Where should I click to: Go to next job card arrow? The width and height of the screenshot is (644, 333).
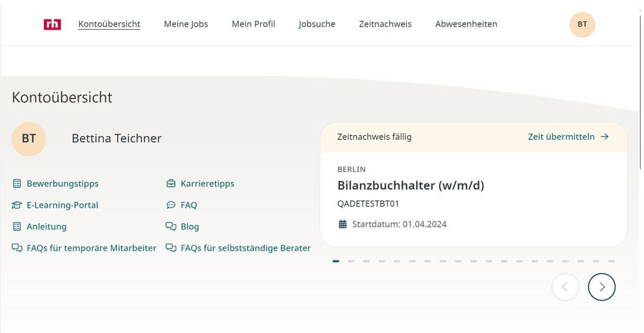point(602,287)
